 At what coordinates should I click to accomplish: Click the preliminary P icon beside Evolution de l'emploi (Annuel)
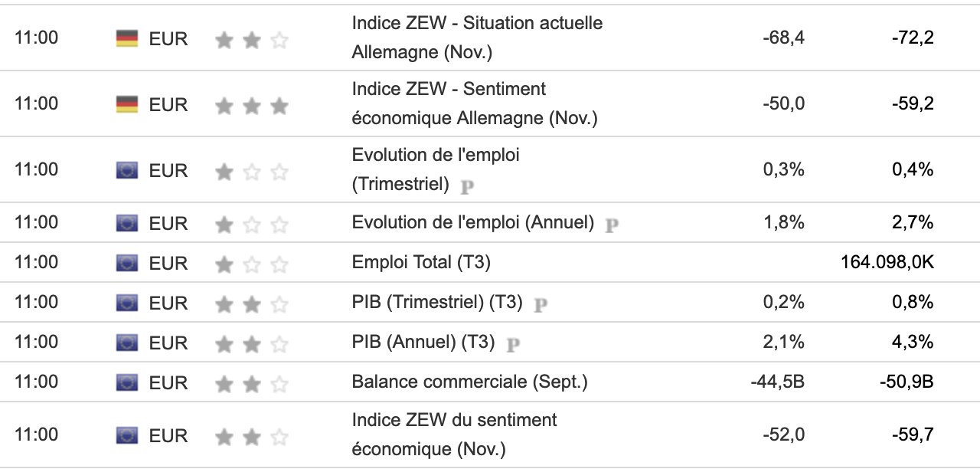point(612,225)
